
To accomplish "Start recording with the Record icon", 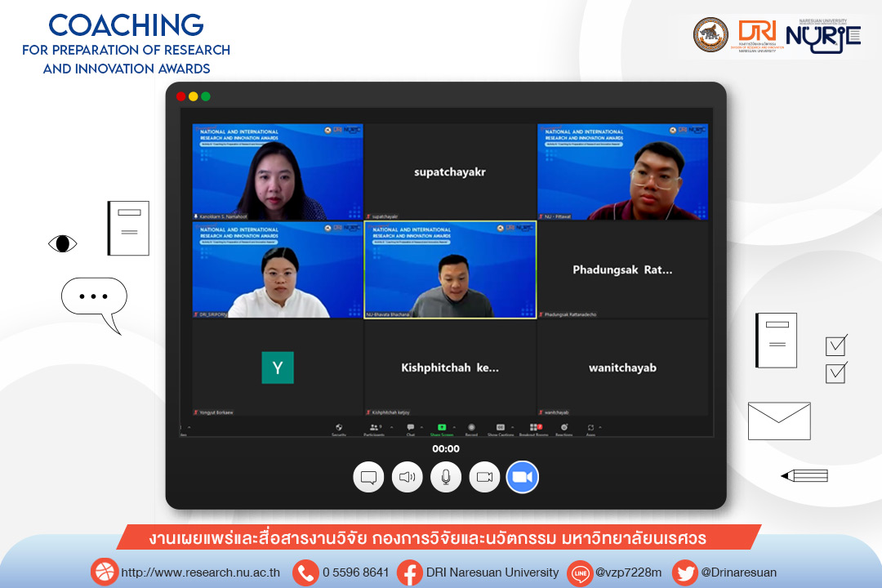I will click(471, 428).
